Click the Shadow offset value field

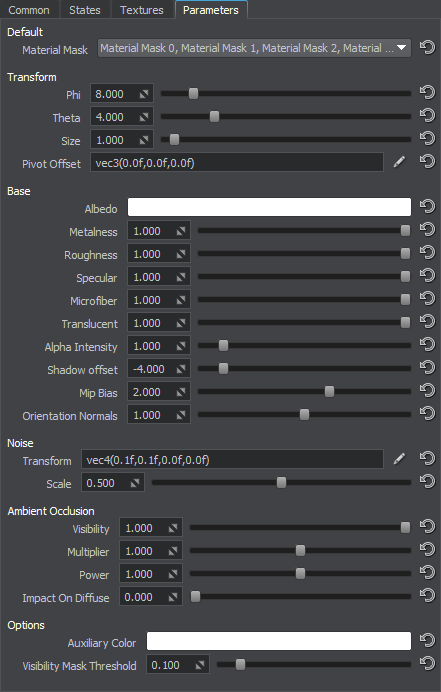click(x=159, y=369)
